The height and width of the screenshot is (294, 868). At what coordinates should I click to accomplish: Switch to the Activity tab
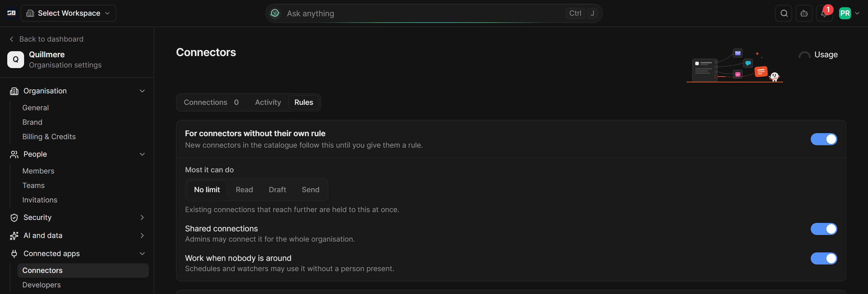pos(268,102)
